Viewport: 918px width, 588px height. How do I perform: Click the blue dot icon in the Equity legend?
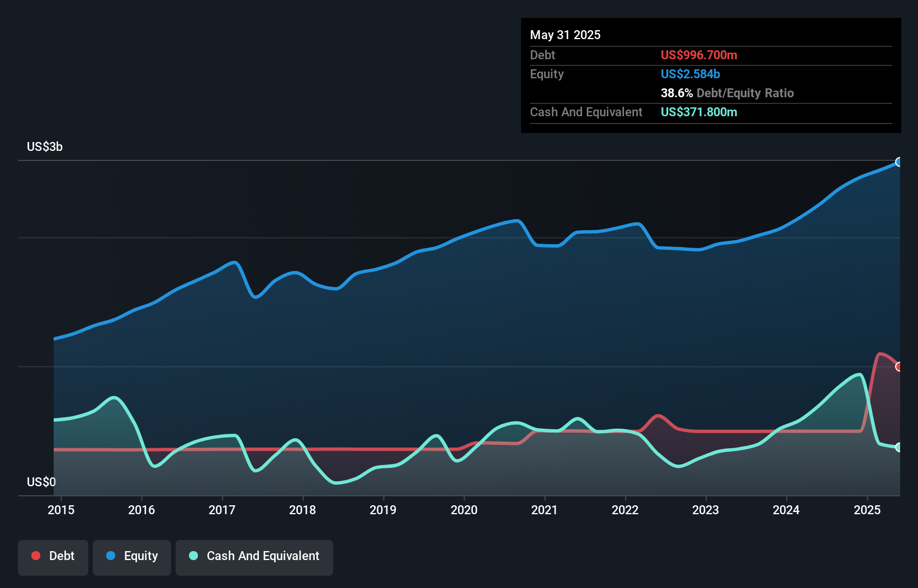click(113, 556)
